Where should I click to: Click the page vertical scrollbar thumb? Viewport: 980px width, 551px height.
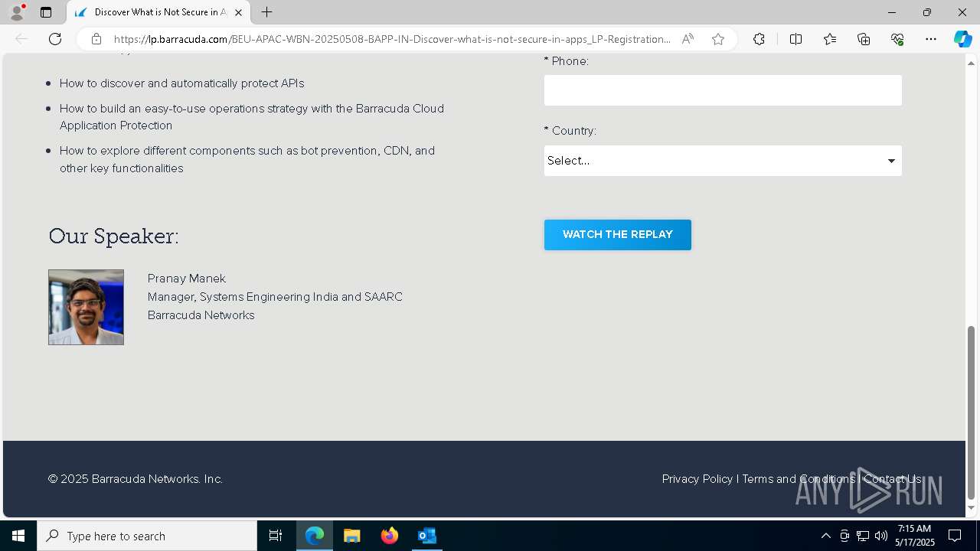[972, 412]
